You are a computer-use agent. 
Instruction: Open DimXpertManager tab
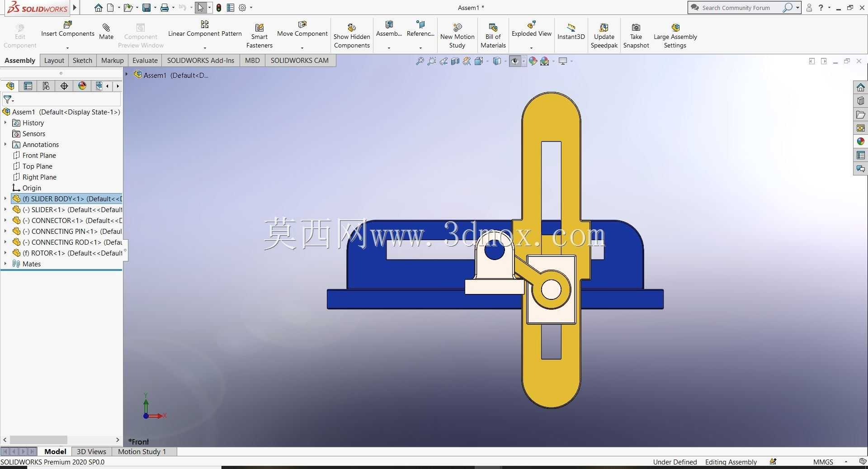[64, 86]
